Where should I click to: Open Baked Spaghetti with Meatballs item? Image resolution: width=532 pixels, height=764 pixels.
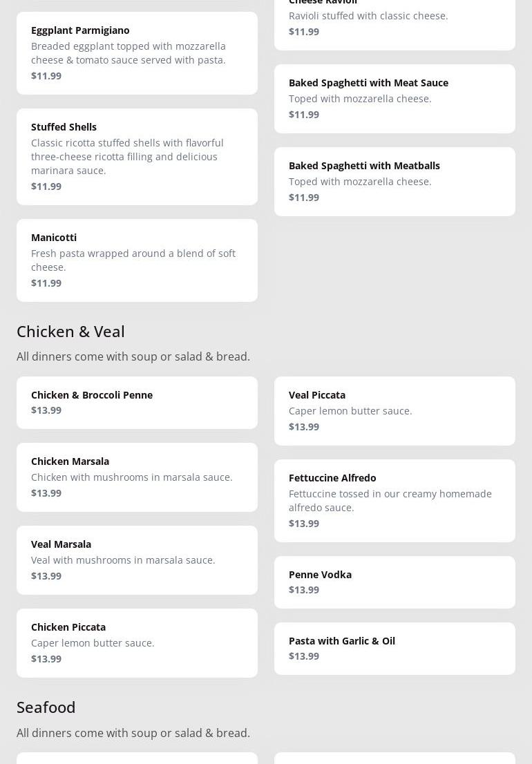pos(395,182)
